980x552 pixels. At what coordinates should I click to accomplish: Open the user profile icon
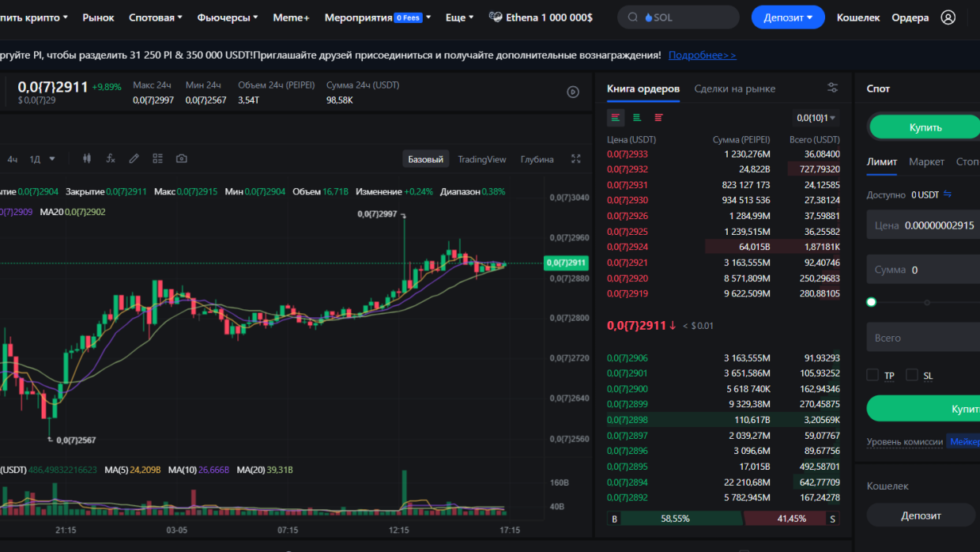948,17
